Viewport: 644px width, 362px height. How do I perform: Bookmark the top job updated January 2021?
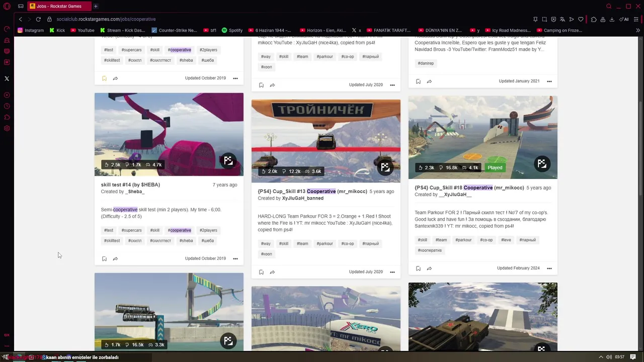(x=418, y=81)
